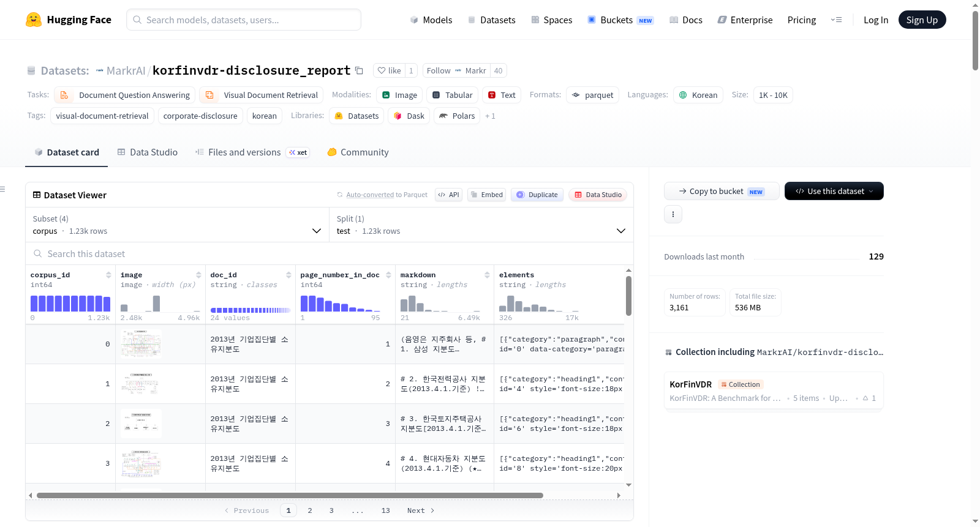Click the page_number_in_doc histogram bars
Screen dimensions: 980x527
[x=340, y=304]
